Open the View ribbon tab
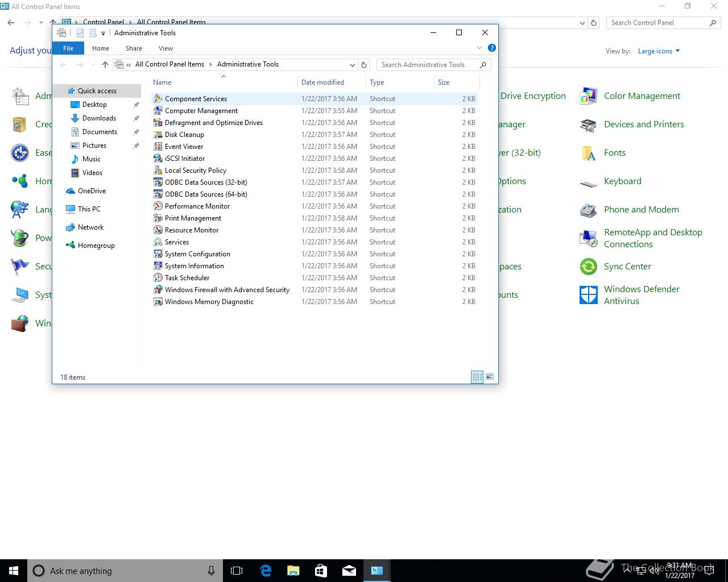 [x=166, y=48]
